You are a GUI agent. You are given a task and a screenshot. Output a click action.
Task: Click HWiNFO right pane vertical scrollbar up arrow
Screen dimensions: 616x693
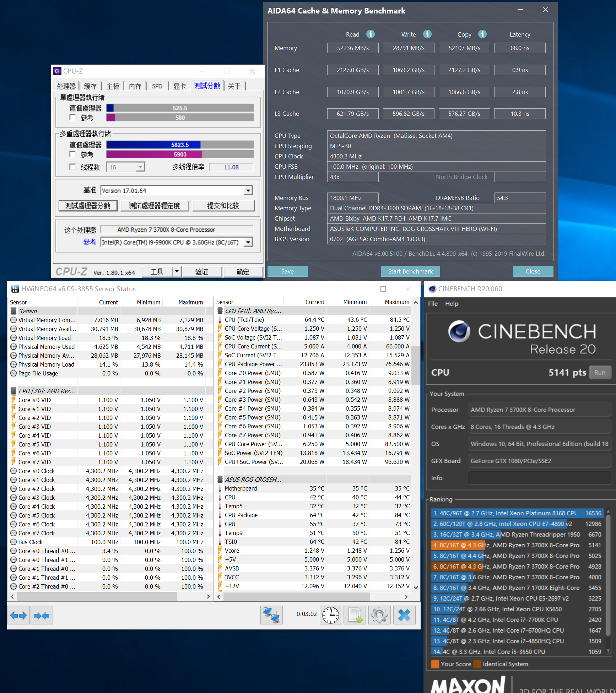pyautogui.click(x=416, y=302)
